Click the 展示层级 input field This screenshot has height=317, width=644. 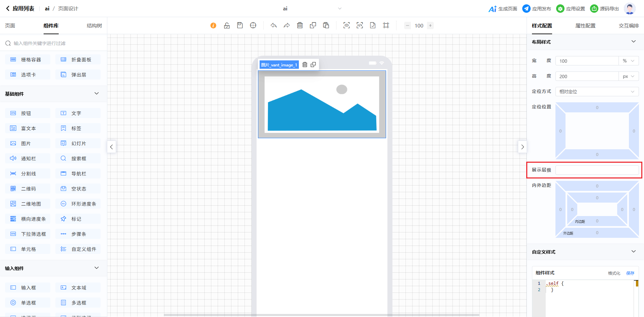pyautogui.click(x=597, y=170)
